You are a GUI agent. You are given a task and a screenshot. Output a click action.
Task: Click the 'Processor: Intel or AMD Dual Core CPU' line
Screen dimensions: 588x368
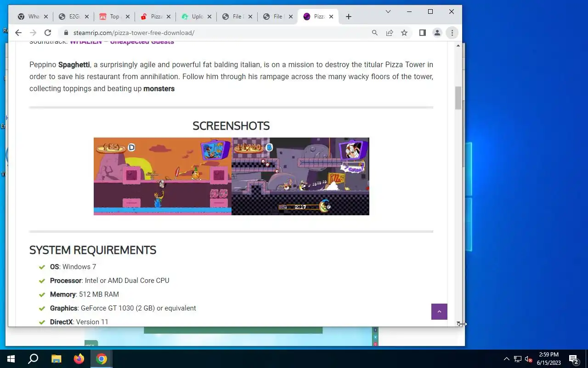click(x=110, y=281)
